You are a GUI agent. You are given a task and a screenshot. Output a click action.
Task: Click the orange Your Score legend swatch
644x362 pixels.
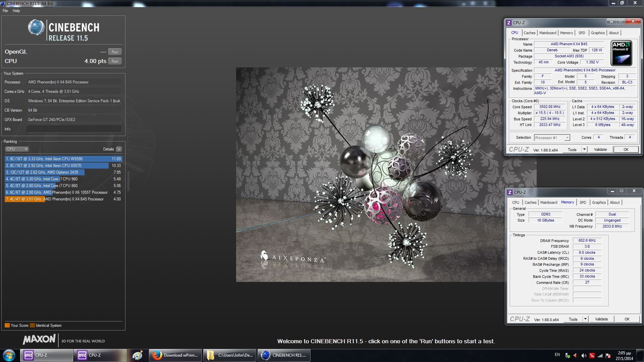(7, 325)
